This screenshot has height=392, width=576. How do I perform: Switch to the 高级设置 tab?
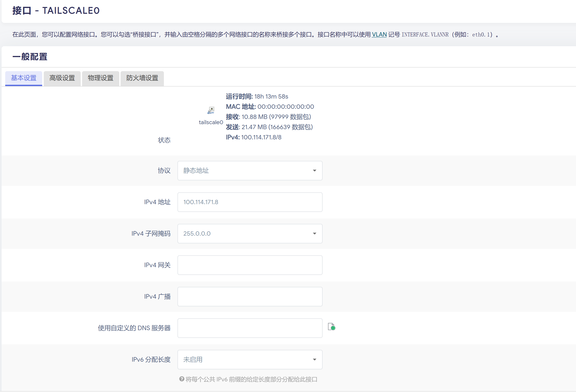62,78
